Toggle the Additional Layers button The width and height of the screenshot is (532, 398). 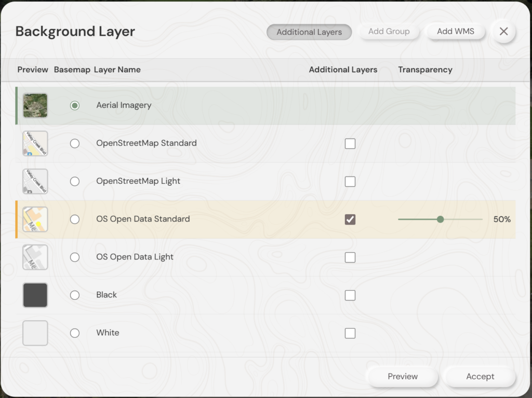click(x=309, y=32)
